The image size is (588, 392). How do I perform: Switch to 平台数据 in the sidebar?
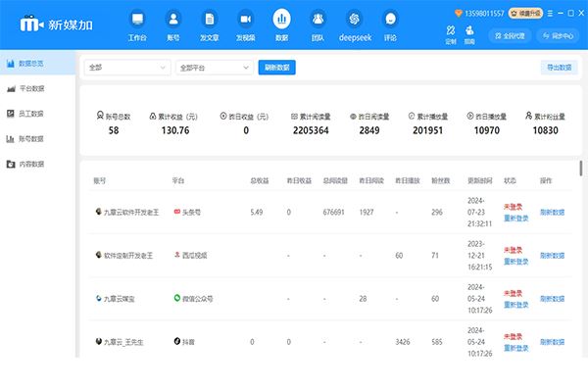click(x=32, y=88)
